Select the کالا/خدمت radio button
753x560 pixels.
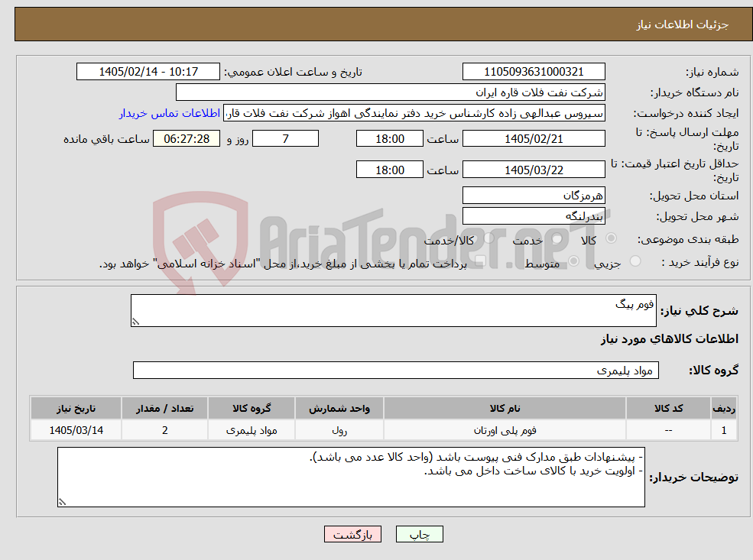pos(488,238)
